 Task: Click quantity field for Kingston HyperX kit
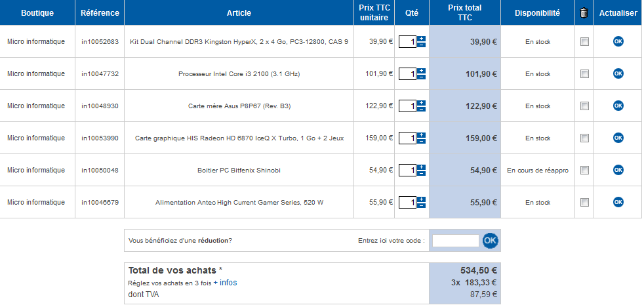[x=407, y=42]
